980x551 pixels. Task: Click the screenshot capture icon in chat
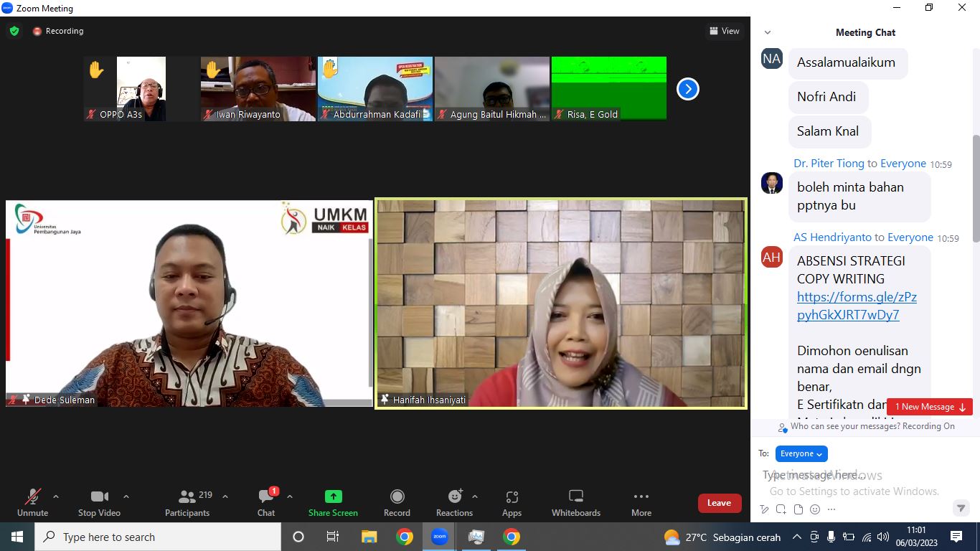pyautogui.click(x=781, y=509)
